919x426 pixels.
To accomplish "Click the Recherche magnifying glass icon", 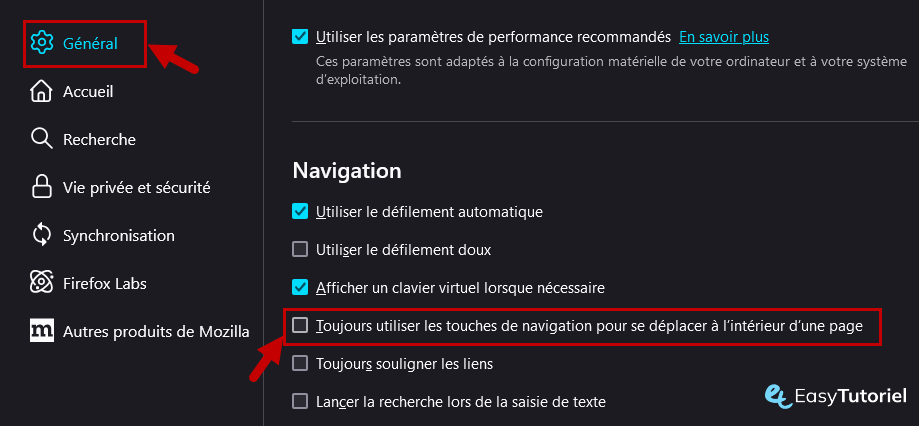I will [42, 139].
